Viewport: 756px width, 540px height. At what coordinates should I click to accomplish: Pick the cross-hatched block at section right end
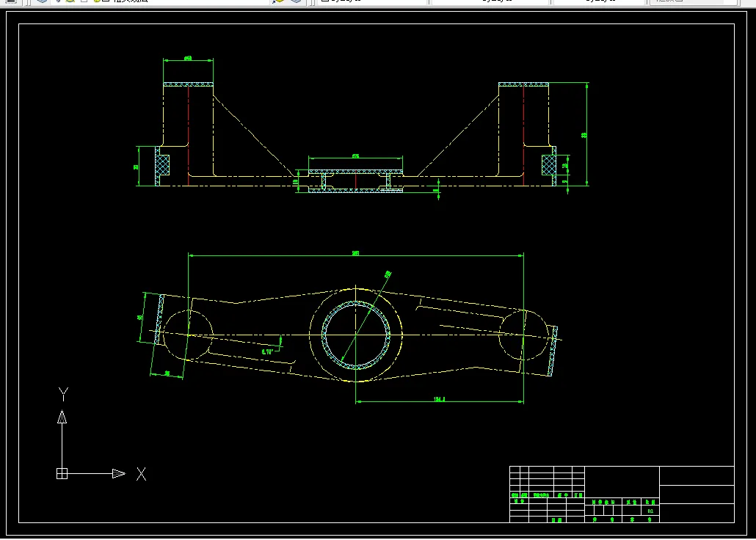tap(549, 165)
